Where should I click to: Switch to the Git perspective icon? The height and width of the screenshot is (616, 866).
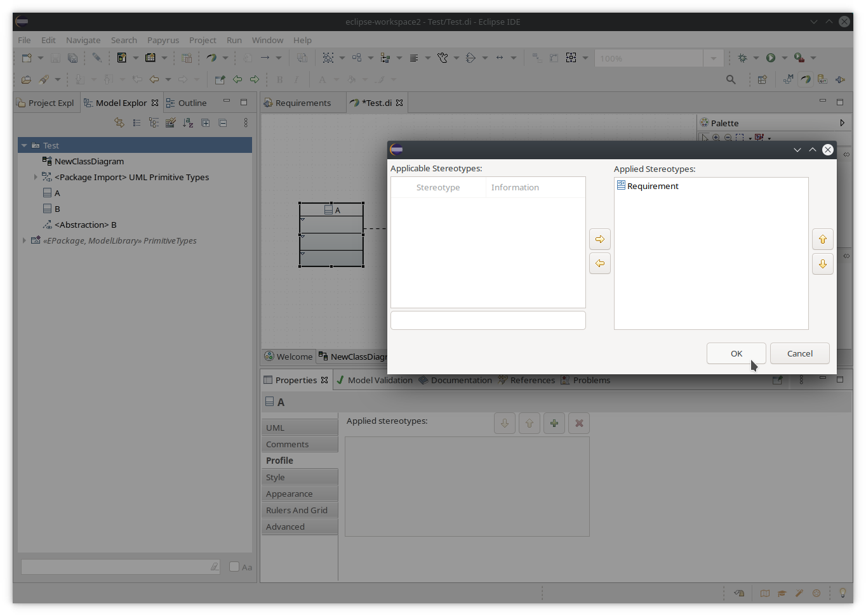pos(823,79)
